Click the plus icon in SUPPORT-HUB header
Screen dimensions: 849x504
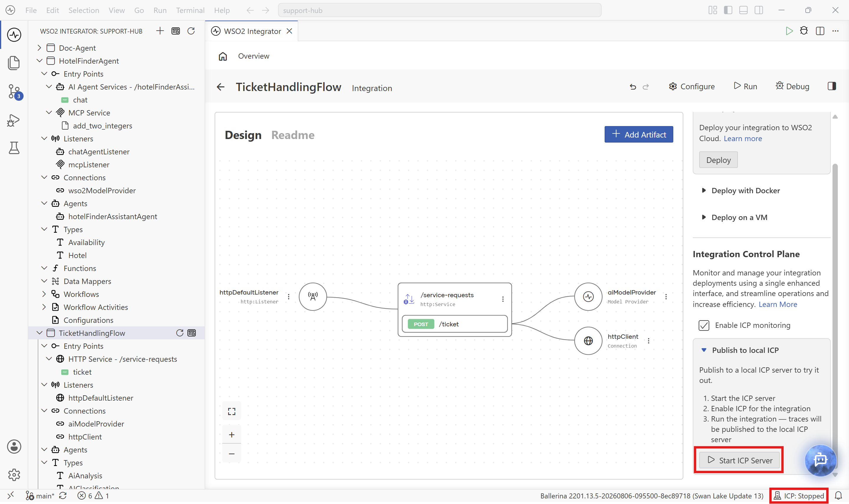(160, 31)
